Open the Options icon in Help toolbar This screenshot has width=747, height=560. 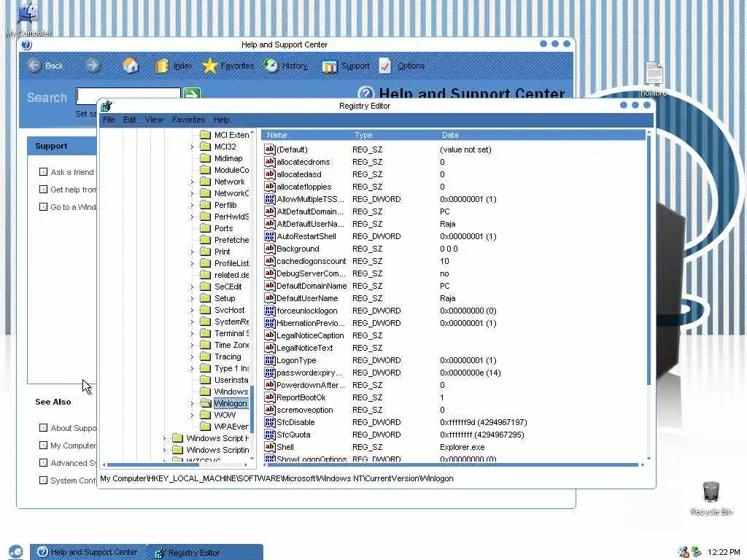point(385,66)
